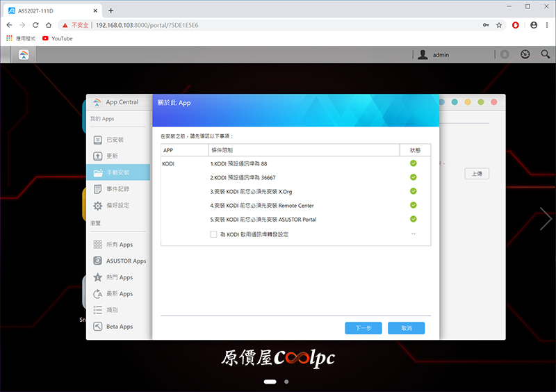Open the Chrome profile avatar icon

pyautogui.click(x=534, y=25)
